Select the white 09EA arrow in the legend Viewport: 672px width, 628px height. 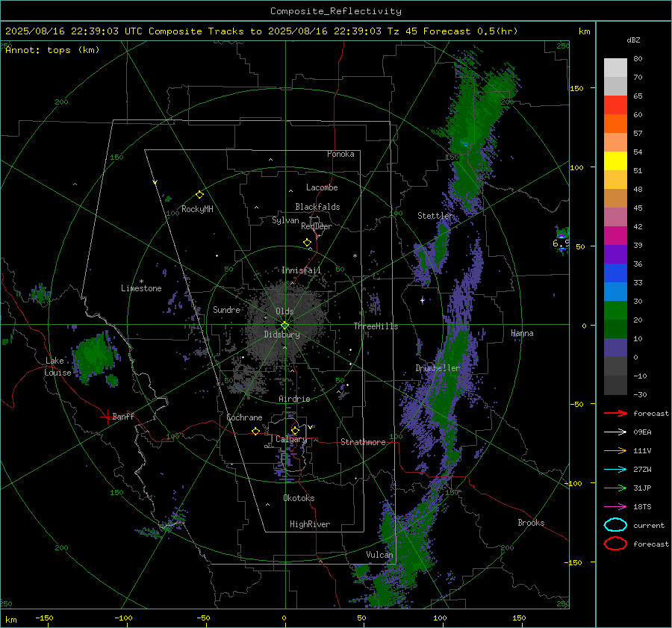(615, 432)
